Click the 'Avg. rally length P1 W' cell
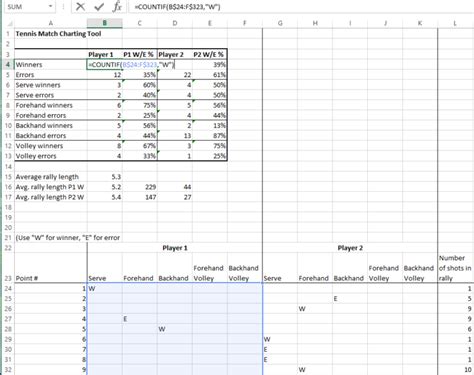The image size is (474, 375). coord(51,187)
